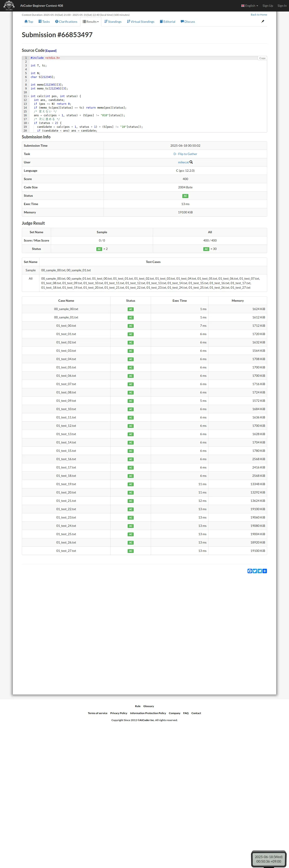Screen dimensions: 289x868
Task: Click exec time 12 ms for 01_test_21.txt
Action: pos(202,501)
